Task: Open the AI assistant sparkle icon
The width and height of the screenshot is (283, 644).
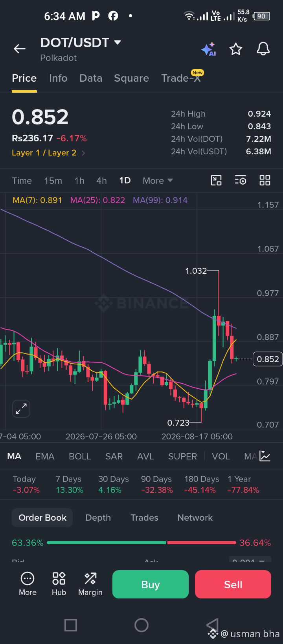Action: (209, 49)
